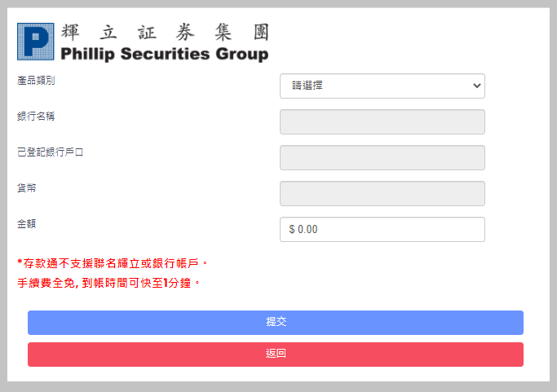This screenshot has height=392, width=557.
Task: Click the 貨幣 currency field
Action: tap(382, 193)
